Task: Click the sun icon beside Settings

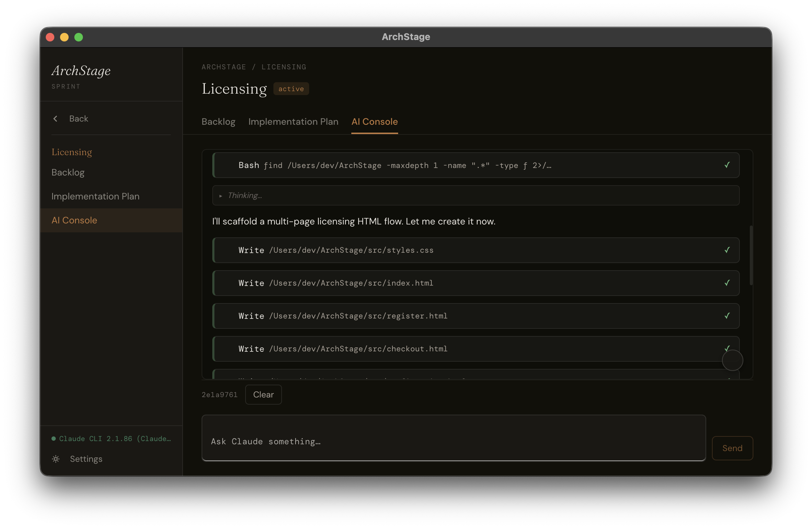Action: pos(56,459)
